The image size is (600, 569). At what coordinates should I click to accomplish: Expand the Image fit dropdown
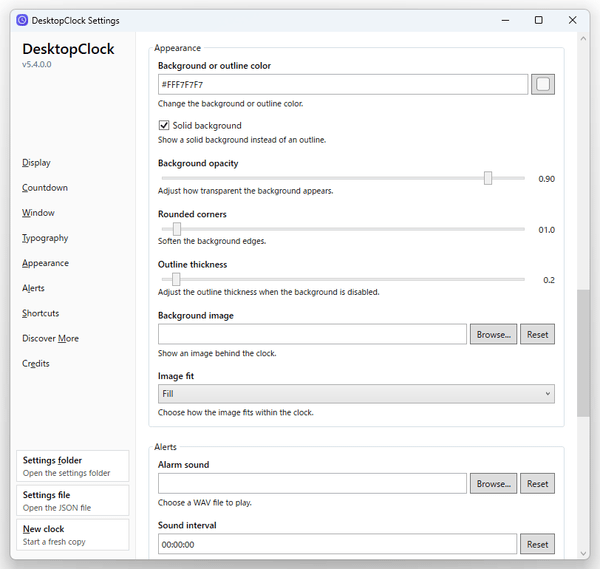[356, 394]
